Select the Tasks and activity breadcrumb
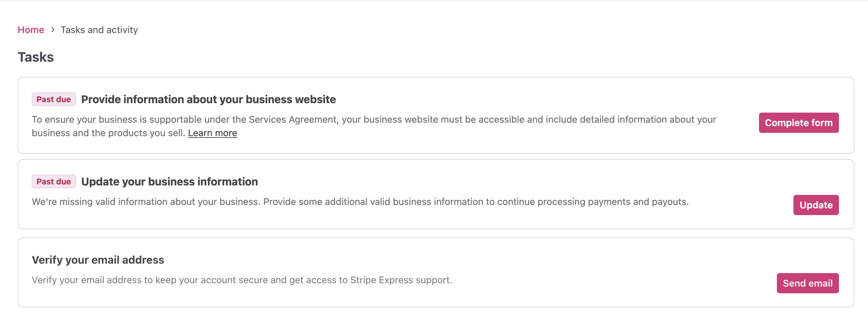This screenshot has width=868, height=325. click(x=99, y=30)
